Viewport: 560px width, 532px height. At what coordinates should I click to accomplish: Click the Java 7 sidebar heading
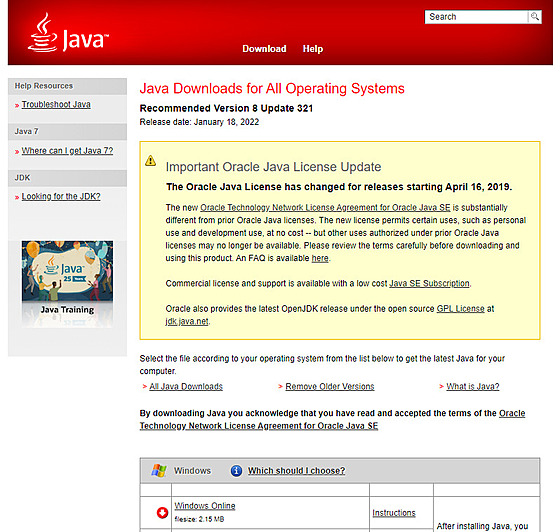pos(26,131)
